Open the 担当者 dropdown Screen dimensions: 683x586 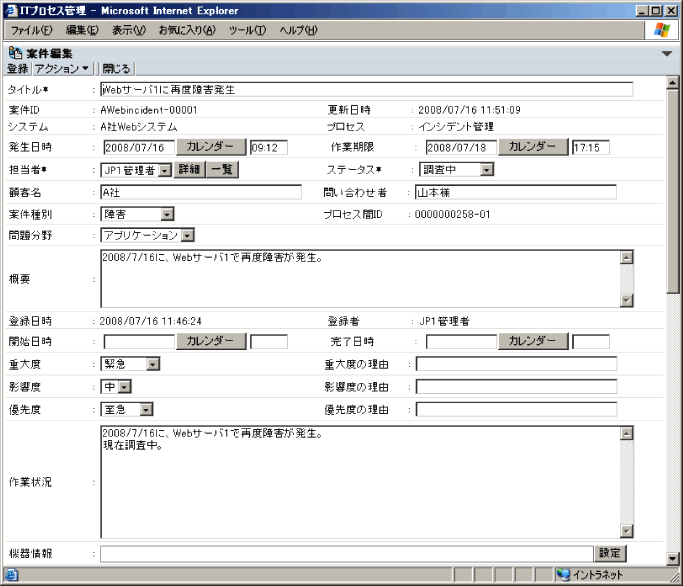pyautogui.click(x=136, y=170)
